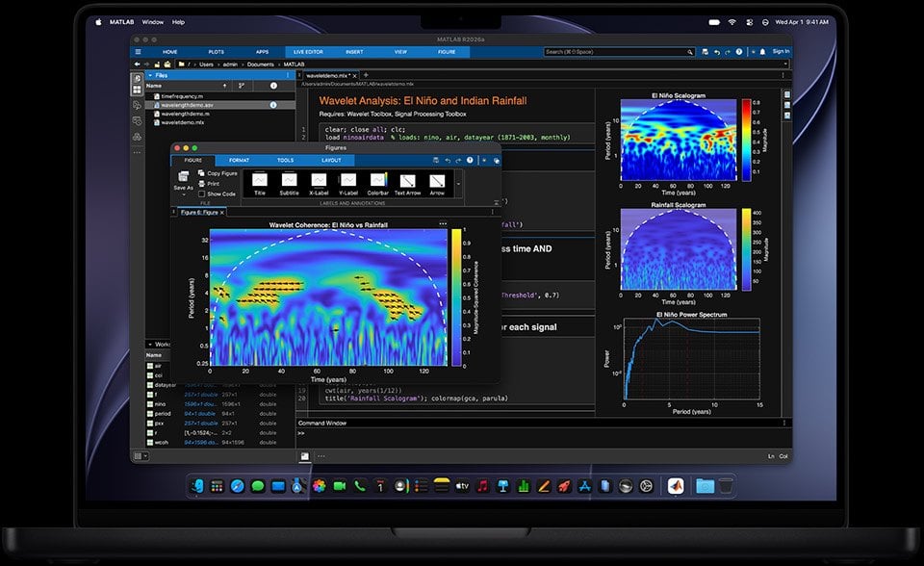
Task: Click the Print icon in Figures window
Action: tap(201, 183)
